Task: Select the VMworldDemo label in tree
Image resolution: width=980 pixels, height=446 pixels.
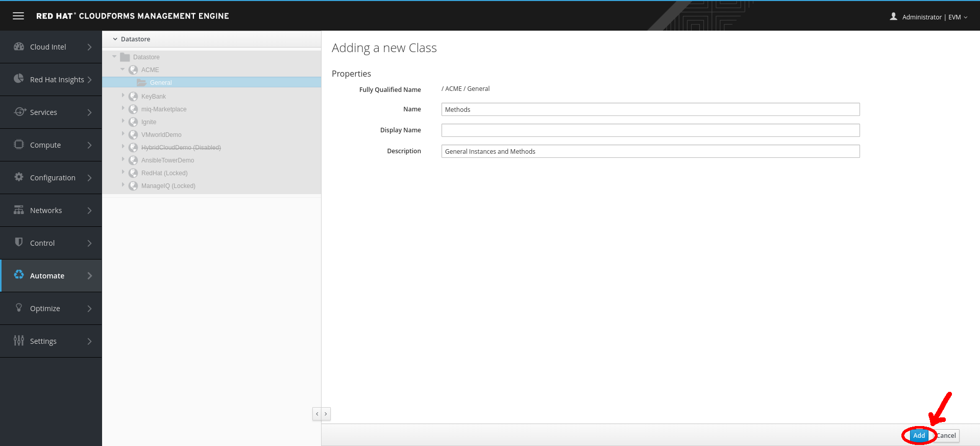Action: (161, 135)
